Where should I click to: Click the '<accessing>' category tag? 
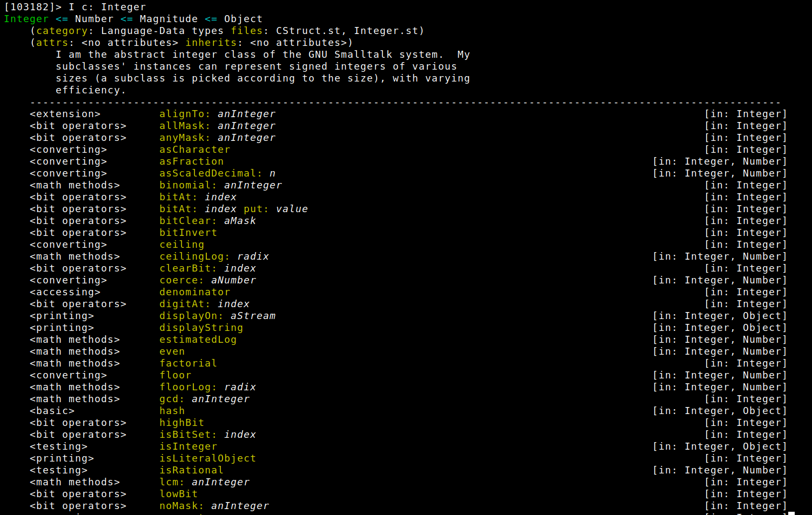coord(65,292)
